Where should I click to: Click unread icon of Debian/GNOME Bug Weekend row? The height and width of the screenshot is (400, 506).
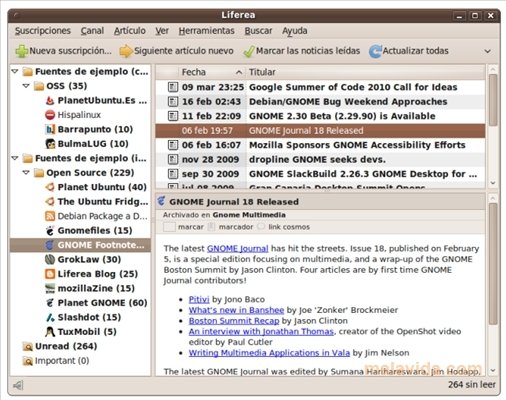tap(173, 101)
